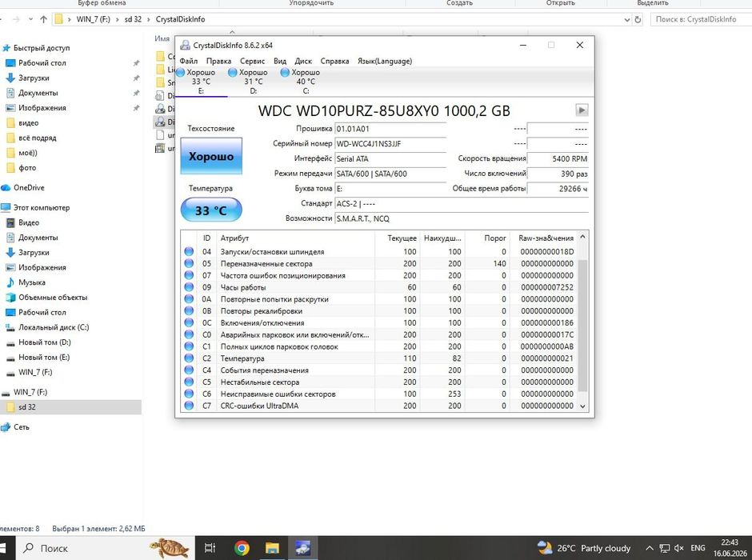Open Быстрый доступ in Explorer sidebar

[x=42, y=48]
